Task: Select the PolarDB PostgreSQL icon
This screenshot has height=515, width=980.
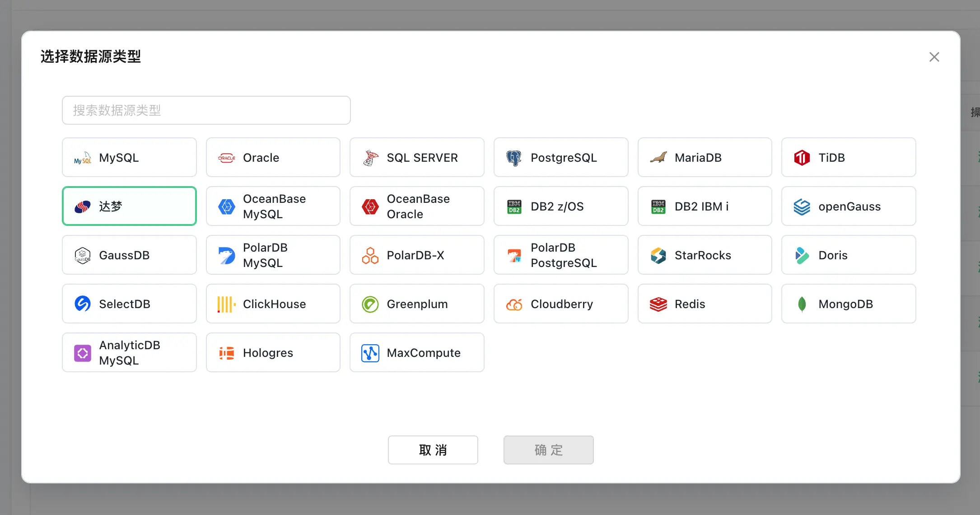Action: pyautogui.click(x=514, y=255)
